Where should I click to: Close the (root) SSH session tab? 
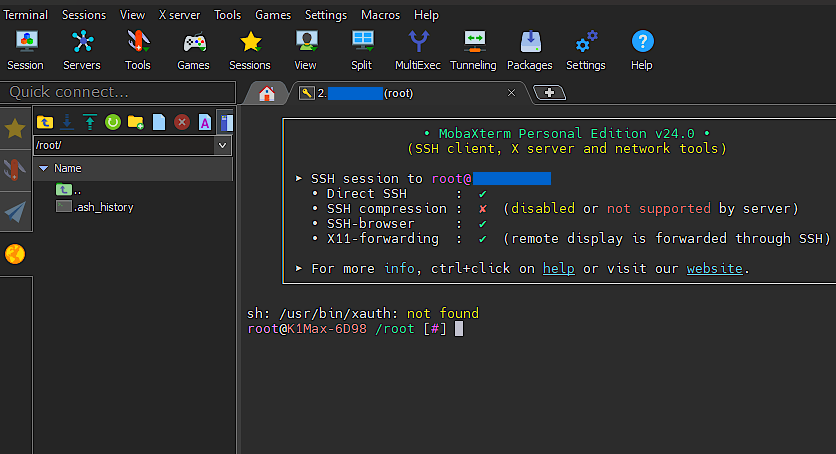click(x=511, y=93)
